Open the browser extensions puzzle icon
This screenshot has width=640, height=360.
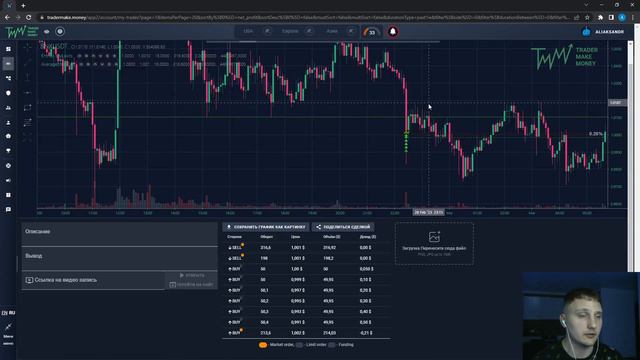pos(600,17)
